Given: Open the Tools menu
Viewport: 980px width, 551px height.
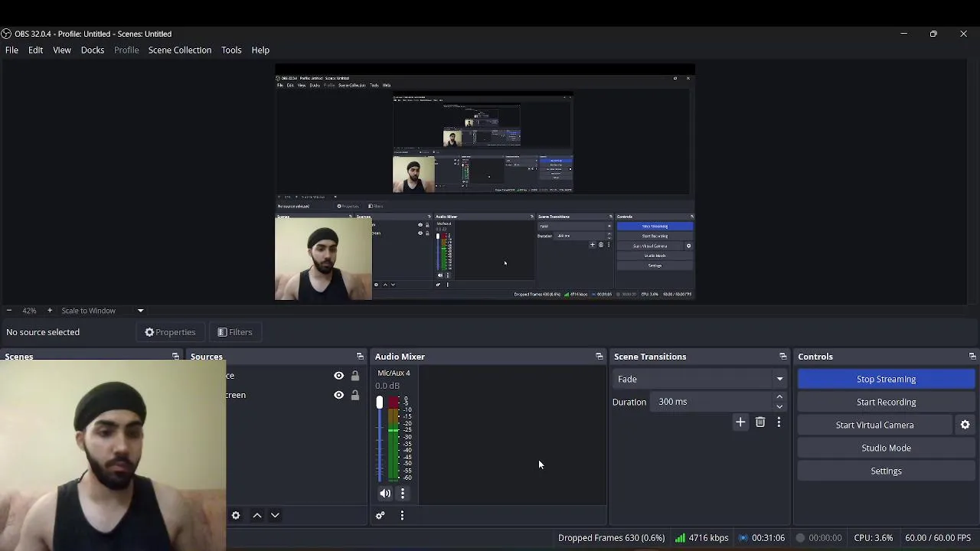Looking at the screenshot, I should point(231,50).
